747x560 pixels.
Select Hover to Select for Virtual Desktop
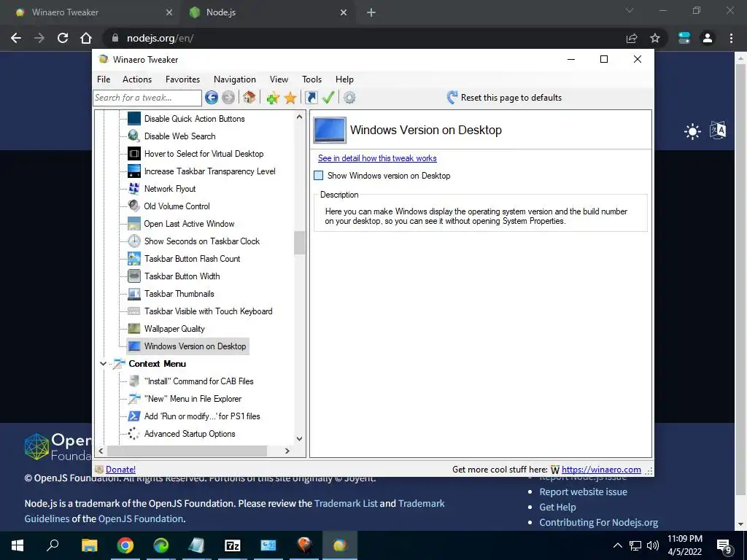click(204, 154)
